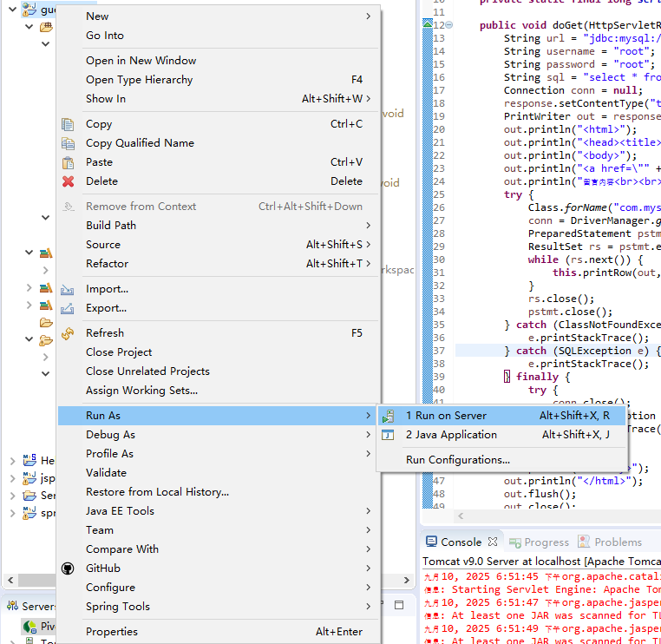661x644 pixels.
Task: Click line number 25 in editor gutter
Action: point(439,194)
